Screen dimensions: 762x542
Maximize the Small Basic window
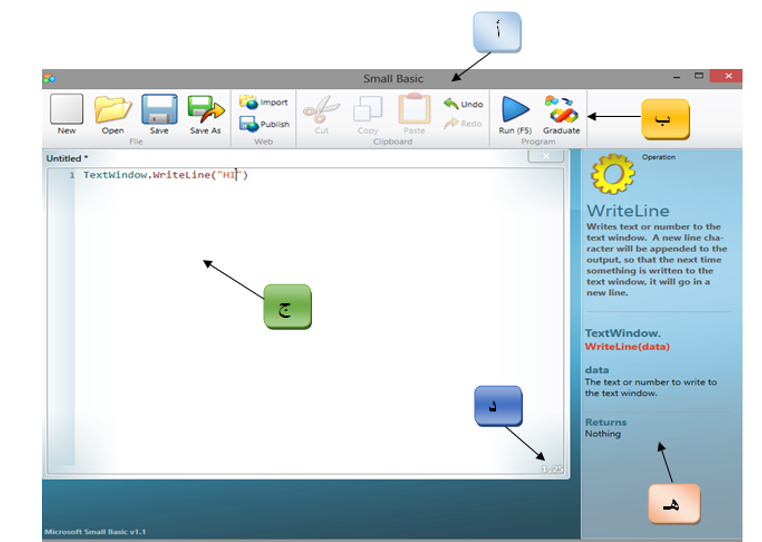coord(699,76)
